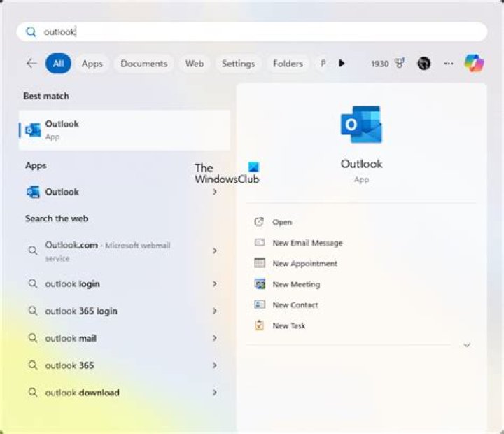Switch to the Settings filter tab
Screen dimensions: 504x434
pyautogui.click(x=238, y=64)
